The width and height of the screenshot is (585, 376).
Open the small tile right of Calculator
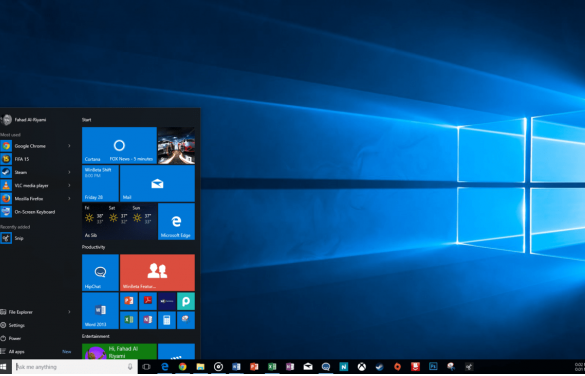(x=186, y=320)
